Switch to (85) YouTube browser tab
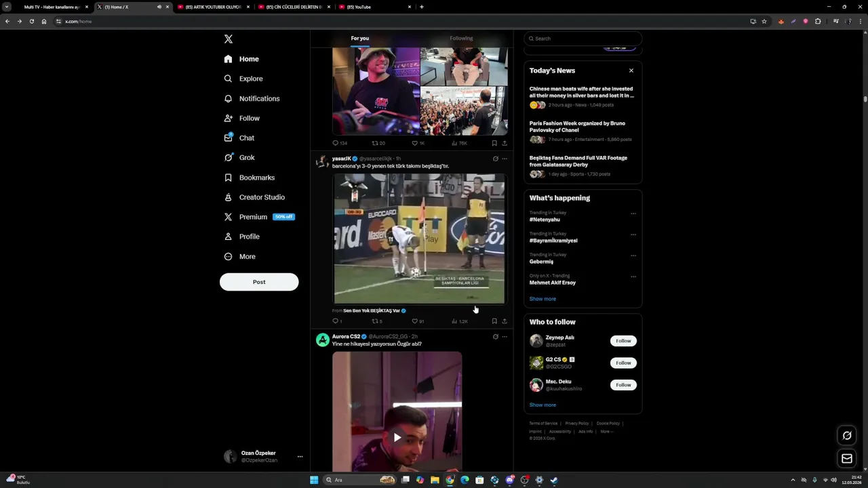868x488 pixels. 374,7
